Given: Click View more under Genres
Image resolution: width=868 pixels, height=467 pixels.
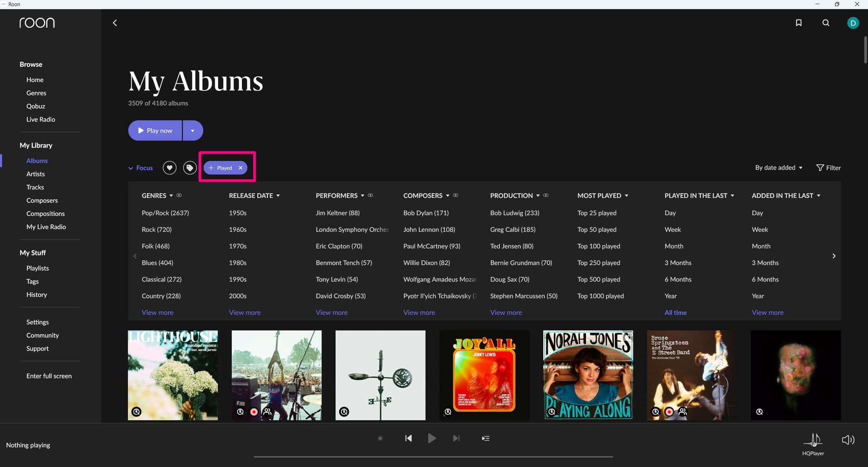Looking at the screenshot, I should [x=157, y=313].
